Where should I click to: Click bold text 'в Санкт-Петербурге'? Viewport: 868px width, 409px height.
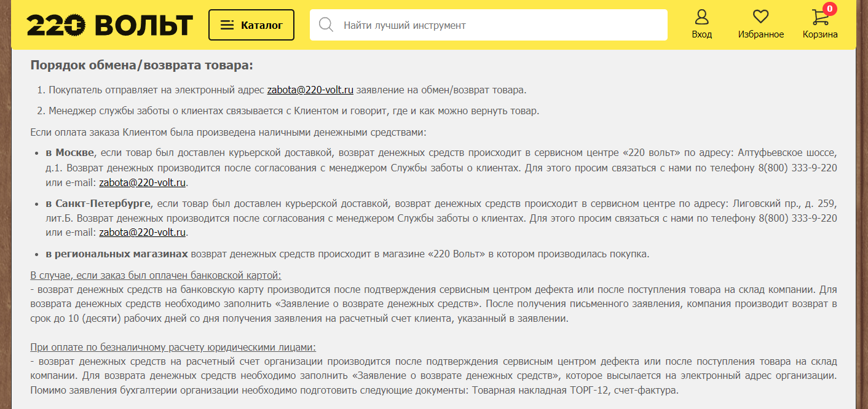98,203
